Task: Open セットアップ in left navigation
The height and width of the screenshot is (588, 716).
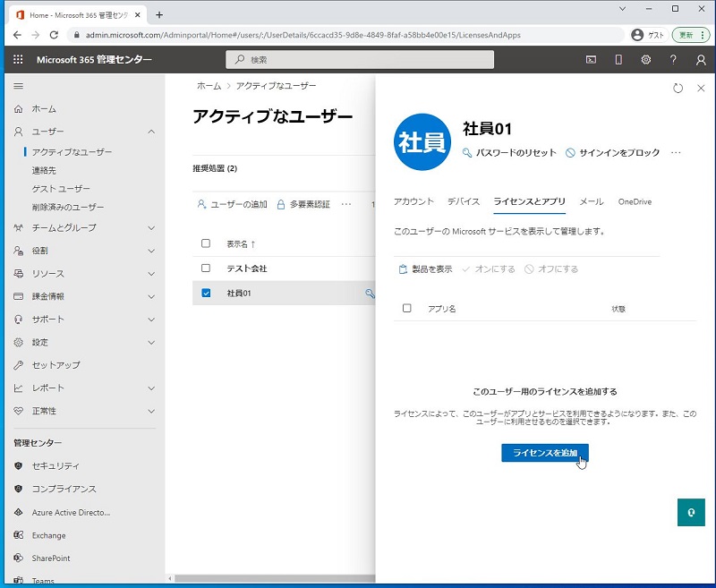Action: pyautogui.click(x=47, y=365)
